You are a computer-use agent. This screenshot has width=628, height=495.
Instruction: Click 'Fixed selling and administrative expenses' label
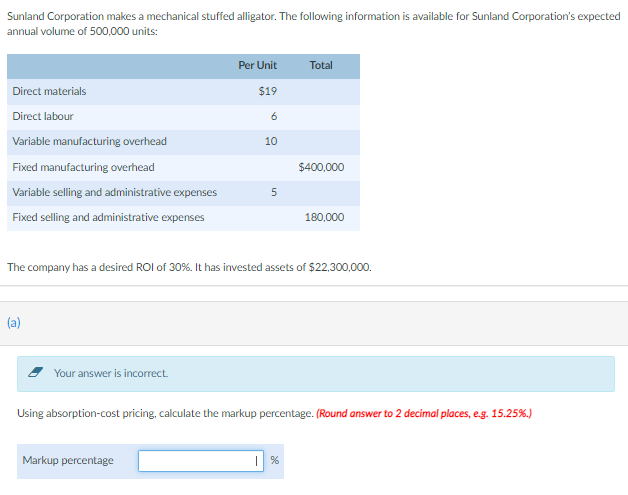(x=108, y=217)
